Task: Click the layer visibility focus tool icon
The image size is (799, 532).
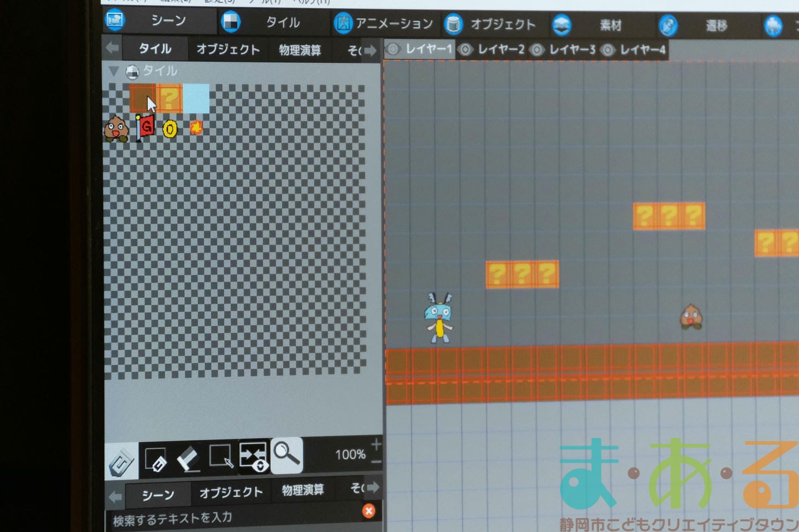Action: [254, 457]
